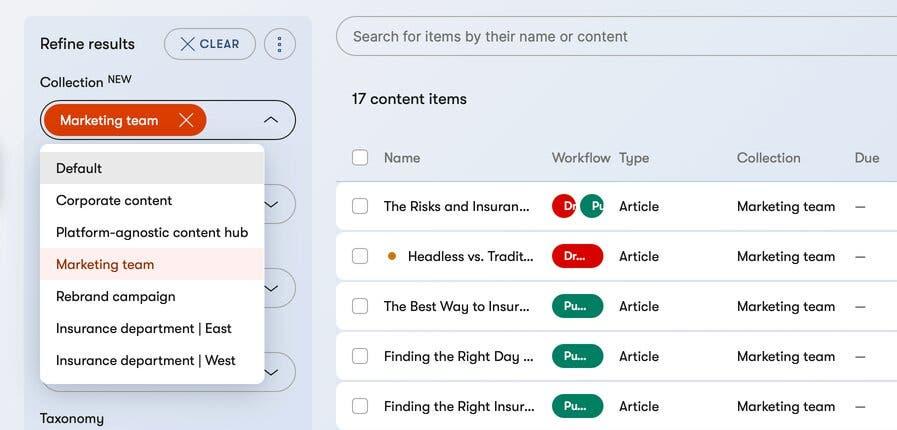Pick Insurance department | East option
The width and height of the screenshot is (897, 430).
pos(145,328)
